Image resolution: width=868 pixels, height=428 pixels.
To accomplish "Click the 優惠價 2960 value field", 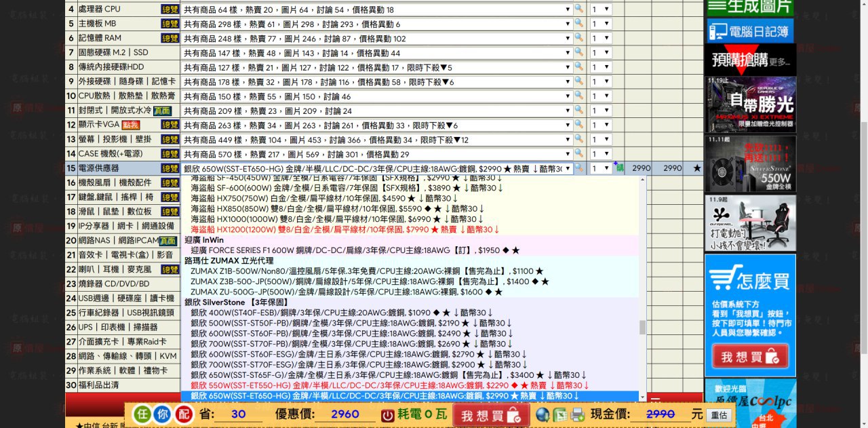I will 345,414.
